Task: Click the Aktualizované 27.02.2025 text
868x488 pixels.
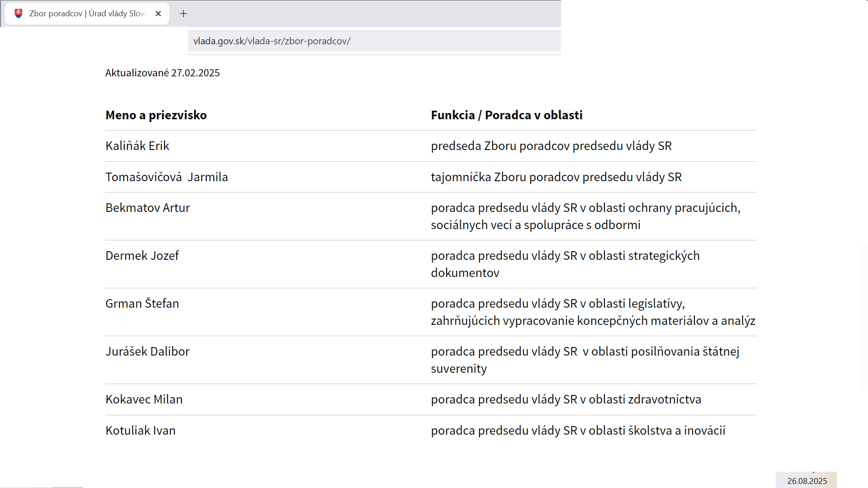Action: (162, 73)
